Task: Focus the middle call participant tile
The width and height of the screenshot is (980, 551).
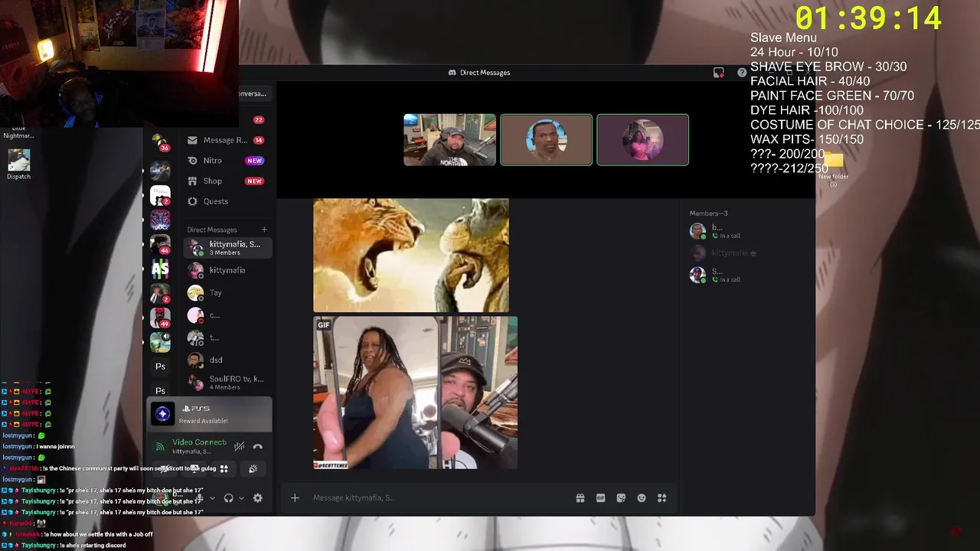Action: 546,140
